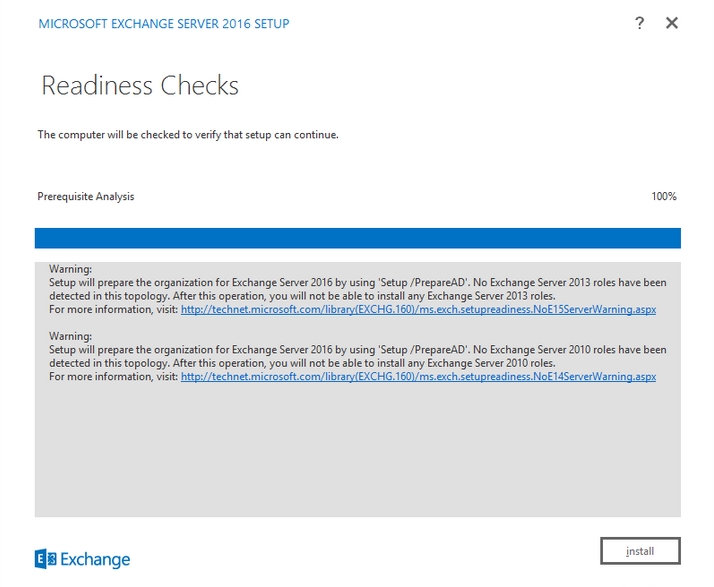Click the Readiness Checks heading
The image size is (714, 587).
coord(140,86)
